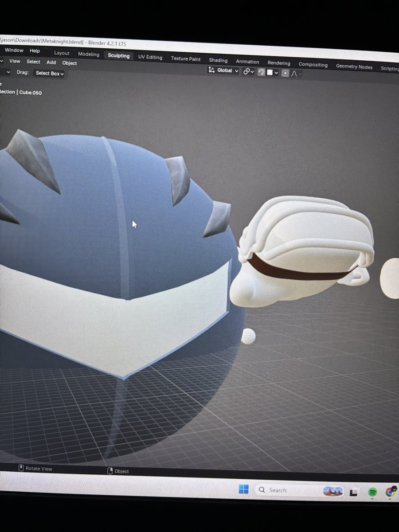Open the Compositing workspace tab
The width and height of the screenshot is (399, 532).
click(x=313, y=64)
